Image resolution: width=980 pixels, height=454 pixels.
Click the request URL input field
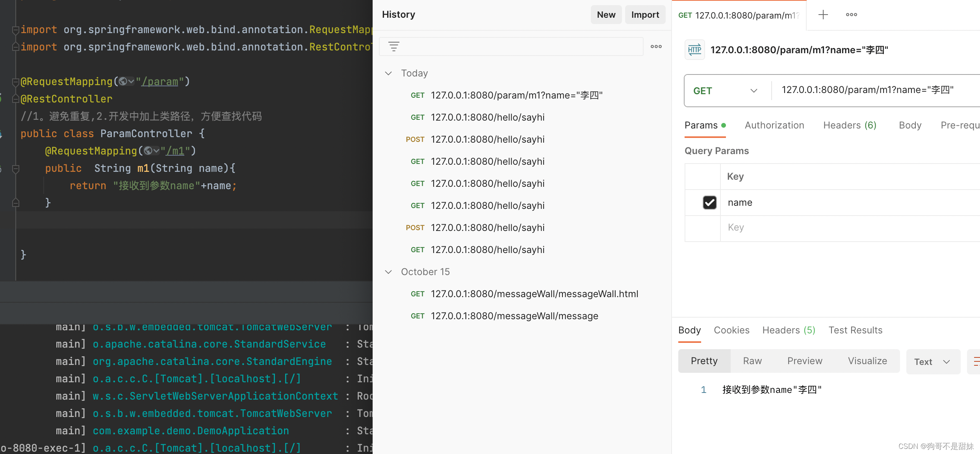point(876,90)
